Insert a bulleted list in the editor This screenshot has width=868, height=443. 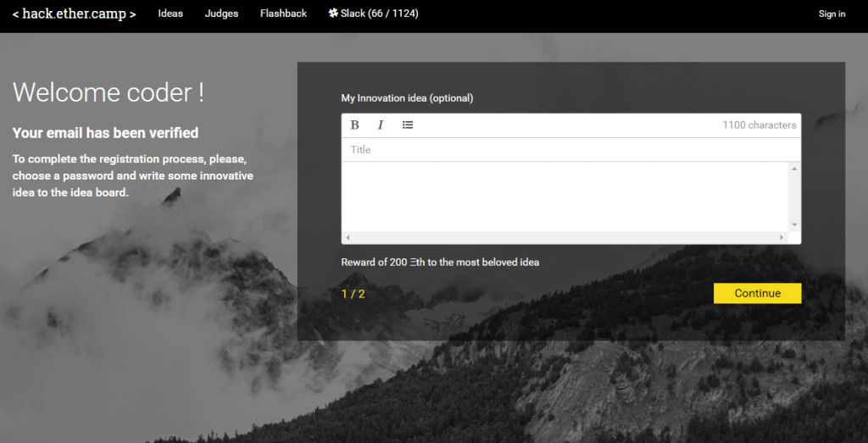click(x=408, y=125)
